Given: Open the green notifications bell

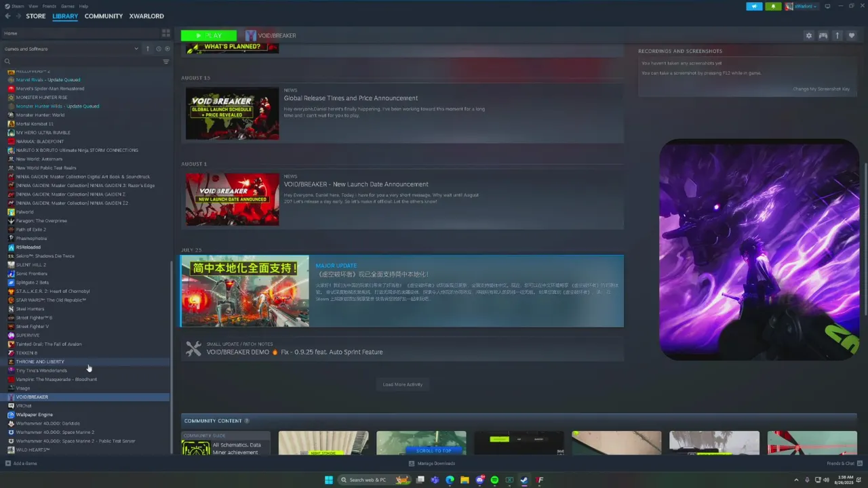Looking at the screenshot, I should pyautogui.click(x=773, y=6).
